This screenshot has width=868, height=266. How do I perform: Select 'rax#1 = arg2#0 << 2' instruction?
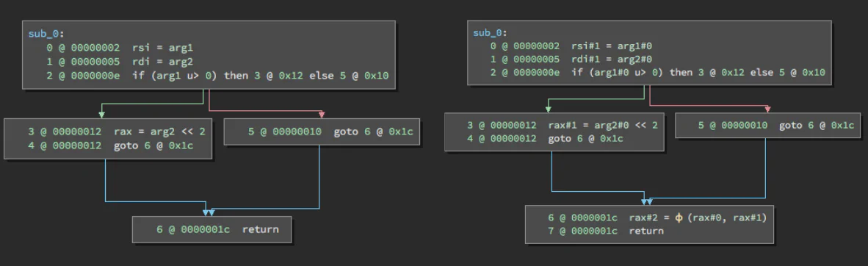coord(603,125)
